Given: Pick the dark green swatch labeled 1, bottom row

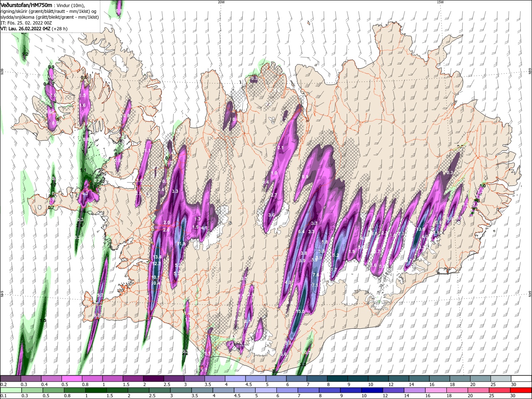Looking at the screenshot, I should coord(96,391).
